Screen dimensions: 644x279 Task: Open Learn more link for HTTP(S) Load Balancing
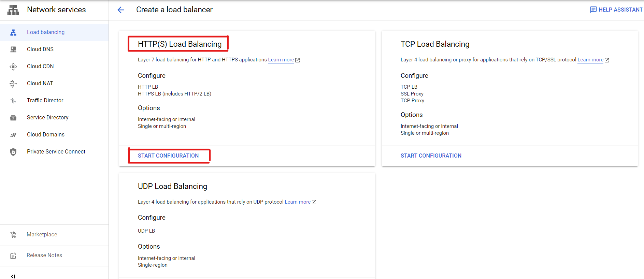click(281, 60)
